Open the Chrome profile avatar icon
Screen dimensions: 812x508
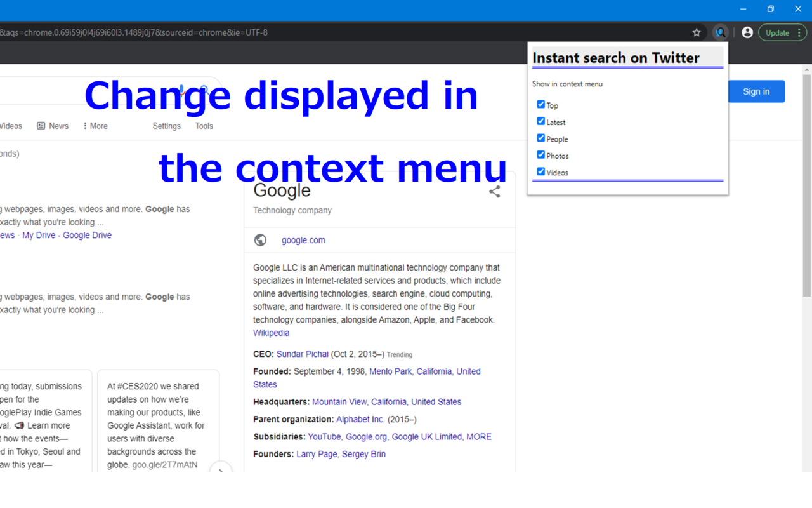pyautogui.click(x=747, y=32)
